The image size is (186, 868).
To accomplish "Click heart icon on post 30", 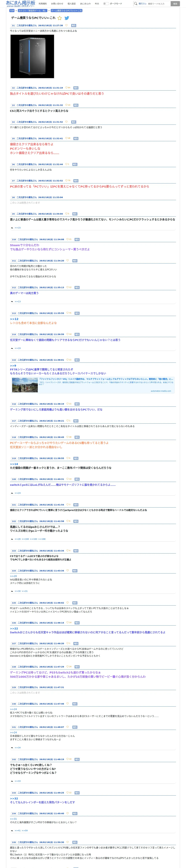I will (68, 704).
